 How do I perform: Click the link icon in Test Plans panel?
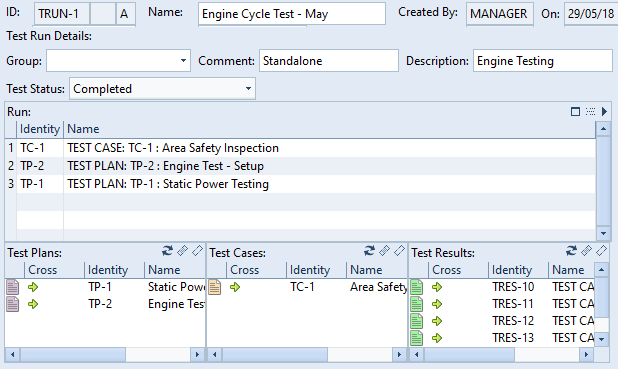[182, 251]
